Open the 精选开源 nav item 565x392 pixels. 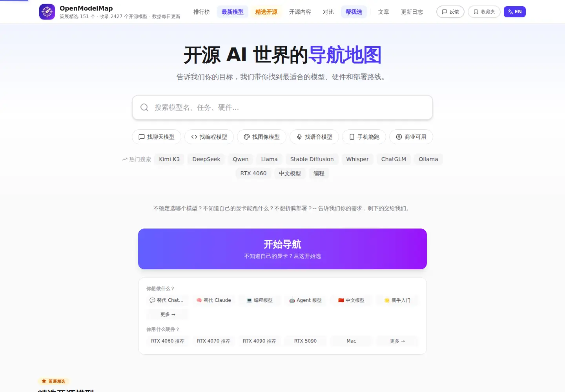click(266, 12)
